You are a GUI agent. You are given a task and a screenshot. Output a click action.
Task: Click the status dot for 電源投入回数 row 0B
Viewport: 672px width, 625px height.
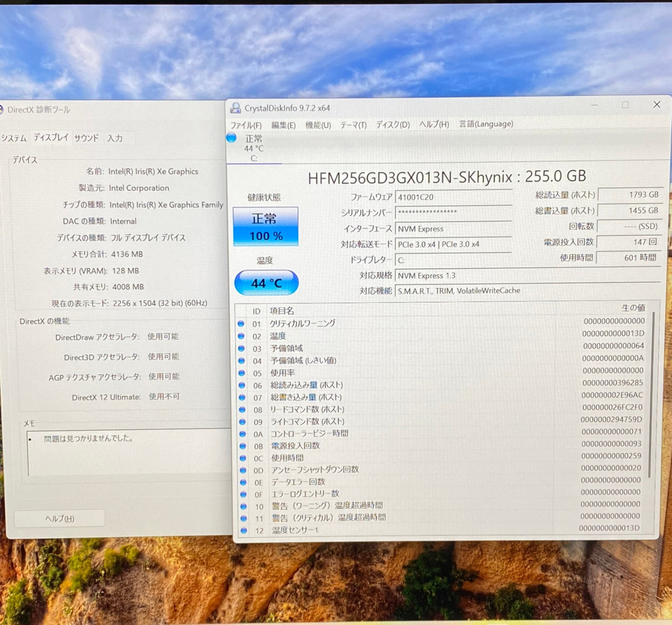[242, 446]
